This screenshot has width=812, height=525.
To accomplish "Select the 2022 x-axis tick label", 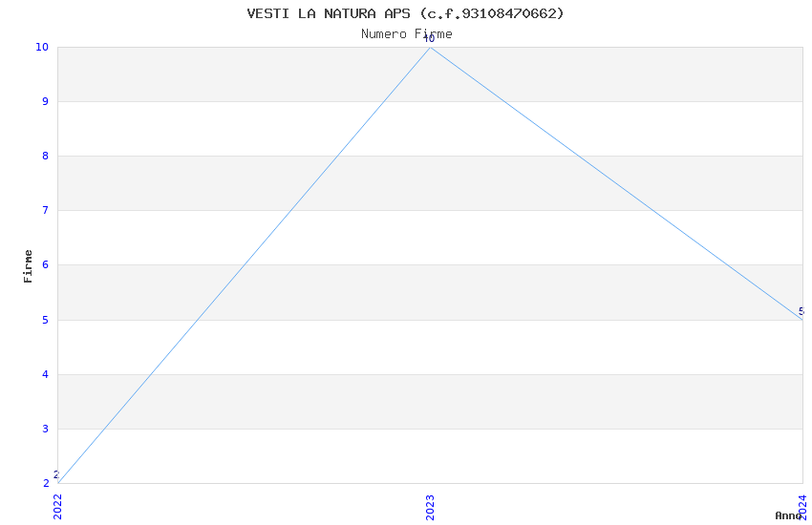I will [57, 507].
